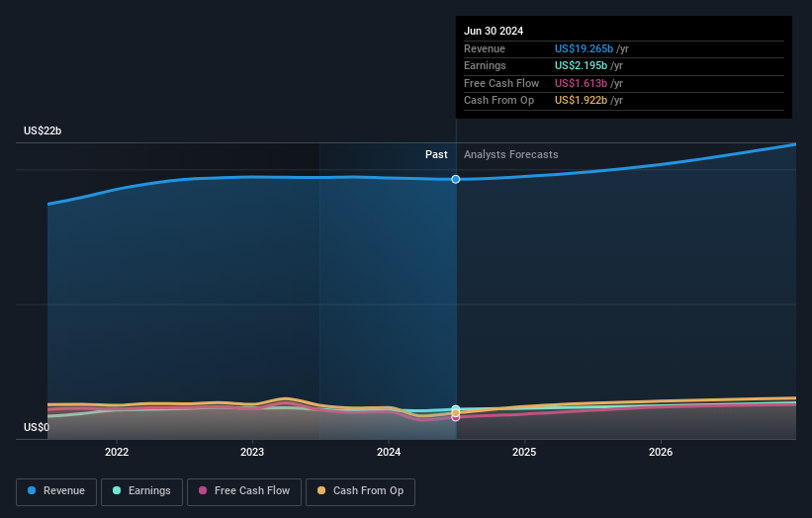Screen dimensions: 812x518
Task: Click the Analysts Forecasts label
Action: click(510, 154)
